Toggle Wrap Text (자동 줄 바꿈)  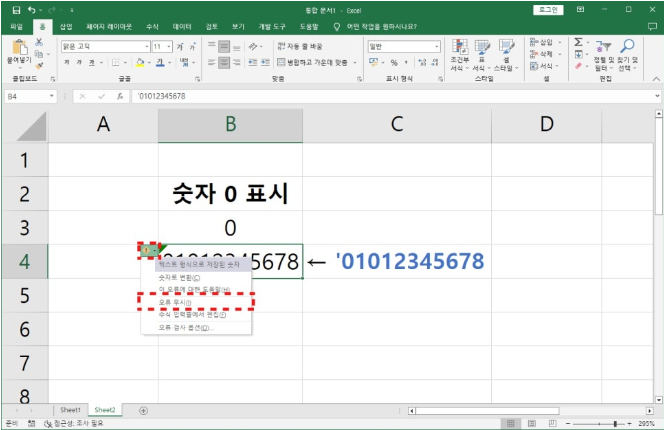(299, 46)
